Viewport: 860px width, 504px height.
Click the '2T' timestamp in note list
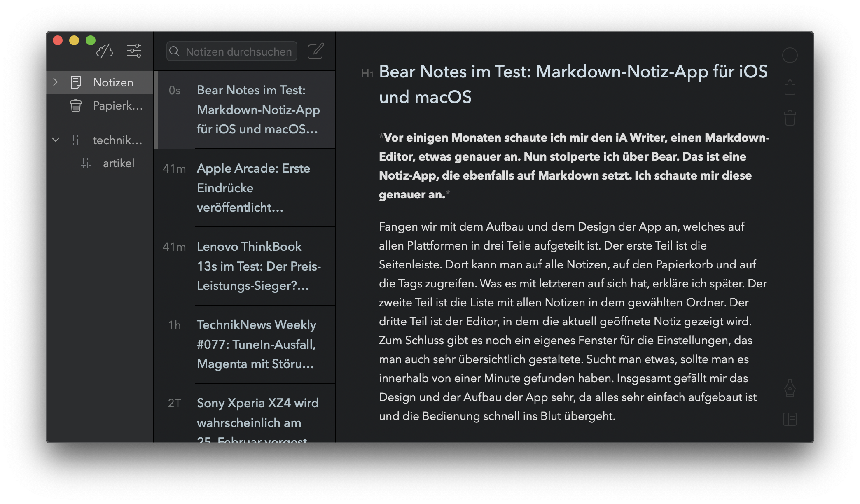(175, 403)
